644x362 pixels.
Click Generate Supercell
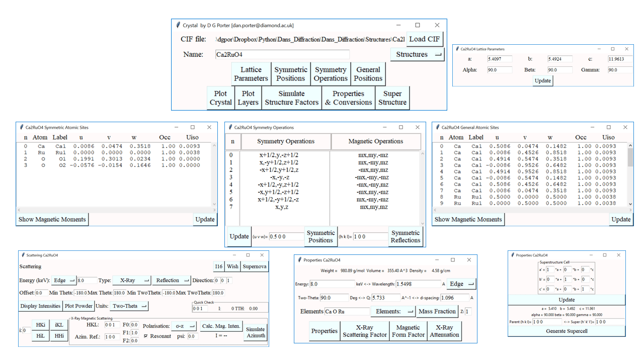(566, 331)
